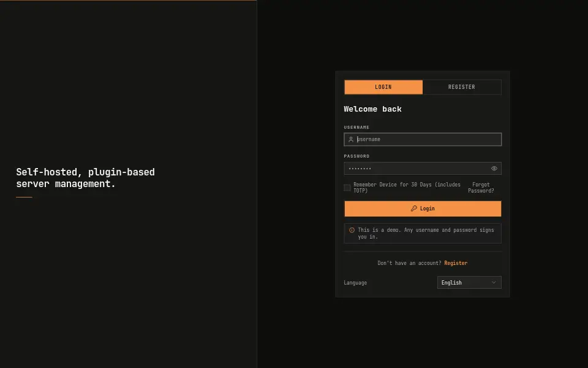Open the English language dropdown
The width and height of the screenshot is (588, 368).
click(x=469, y=282)
